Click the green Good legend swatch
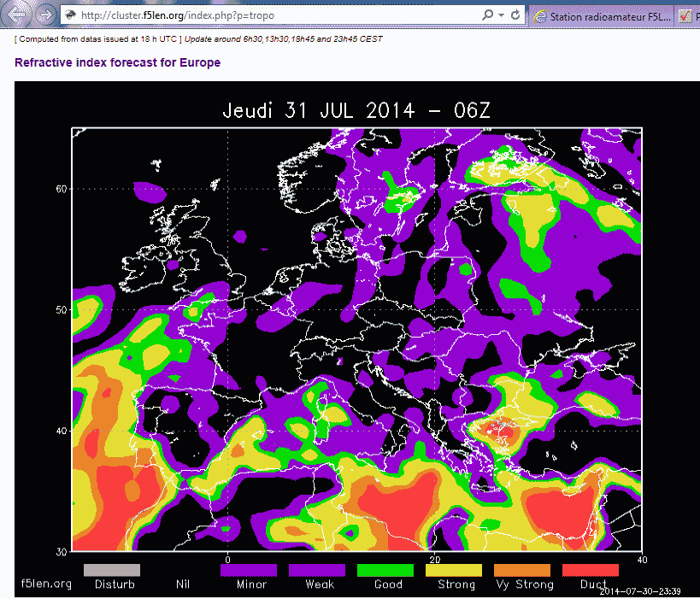This screenshot has width=700, height=599. tap(385, 570)
